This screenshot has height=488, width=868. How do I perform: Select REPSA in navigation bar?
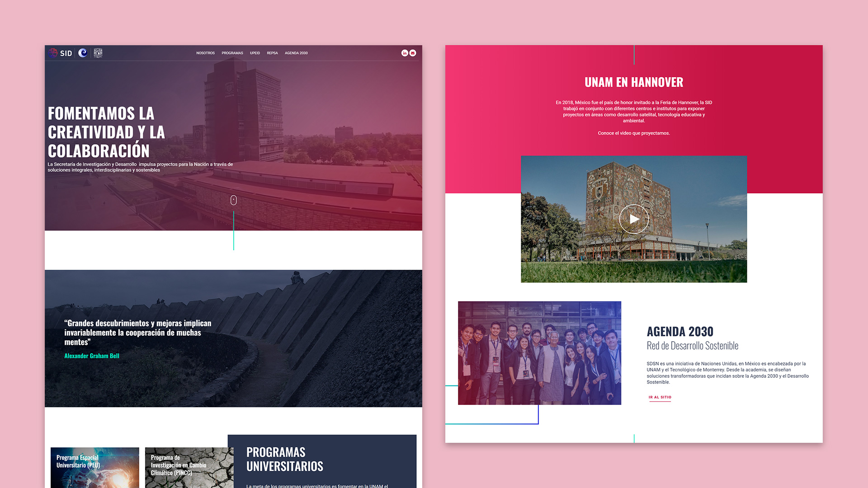(x=272, y=53)
